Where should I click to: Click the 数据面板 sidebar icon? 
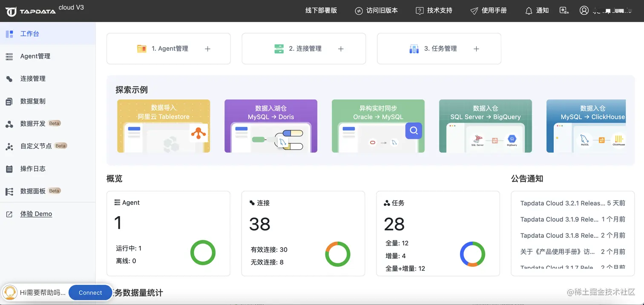9,191
